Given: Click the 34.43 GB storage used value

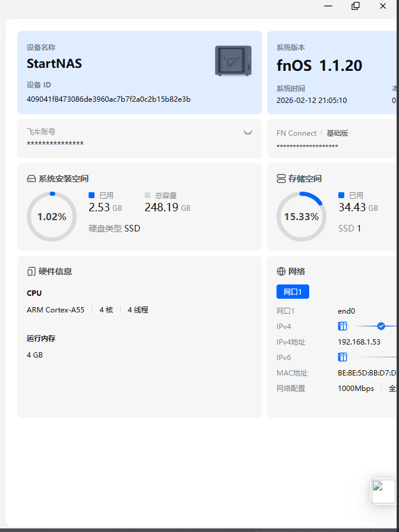Looking at the screenshot, I should [358, 207].
